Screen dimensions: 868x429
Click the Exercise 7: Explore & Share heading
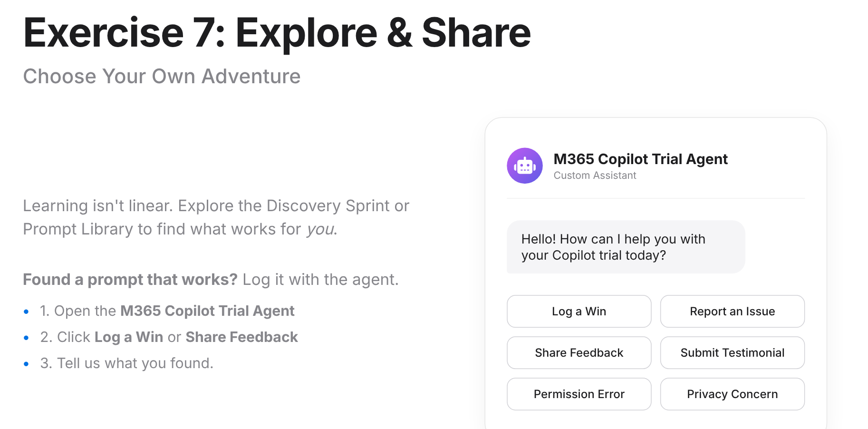[277, 33]
